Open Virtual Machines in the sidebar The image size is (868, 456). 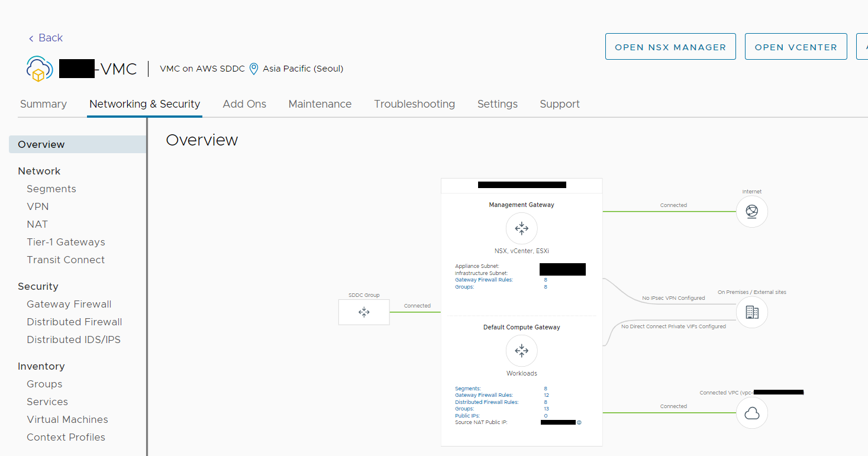pos(67,419)
